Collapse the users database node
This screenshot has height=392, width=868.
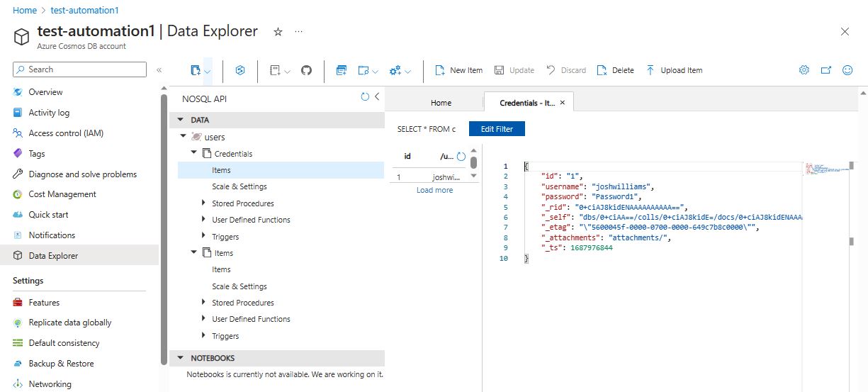pos(183,137)
